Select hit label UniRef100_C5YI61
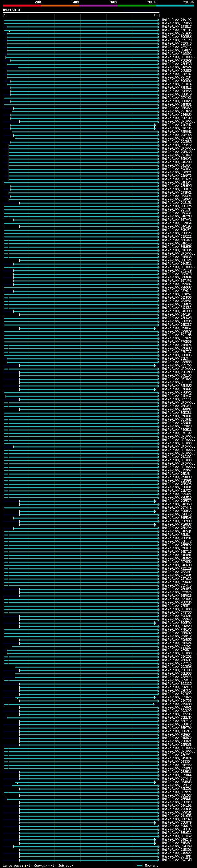197x868 pixels. coord(177,98)
